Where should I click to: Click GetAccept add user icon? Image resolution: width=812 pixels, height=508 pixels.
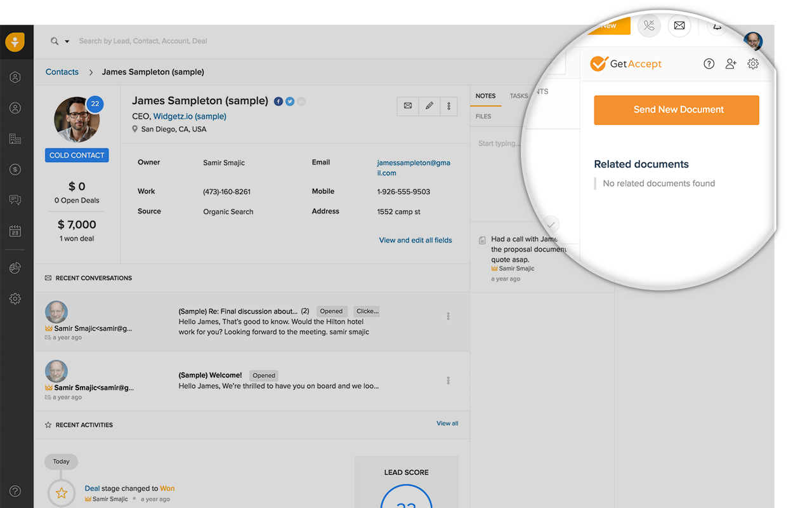click(731, 63)
